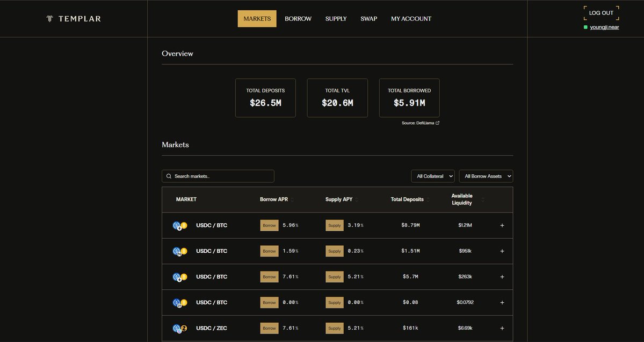The width and height of the screenshot is (644, 342).
Task: Click Supply button in $0.08 deposits row
Action: point(335,303)
